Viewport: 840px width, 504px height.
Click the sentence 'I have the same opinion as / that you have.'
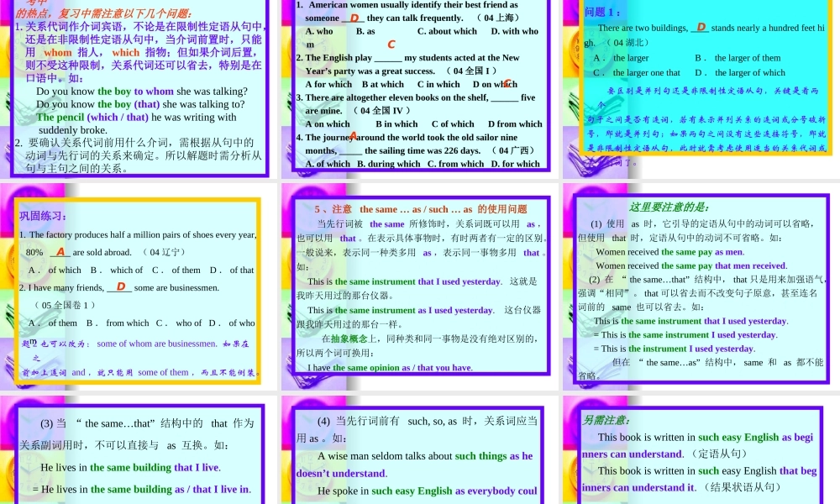click(x=390, y=367)
